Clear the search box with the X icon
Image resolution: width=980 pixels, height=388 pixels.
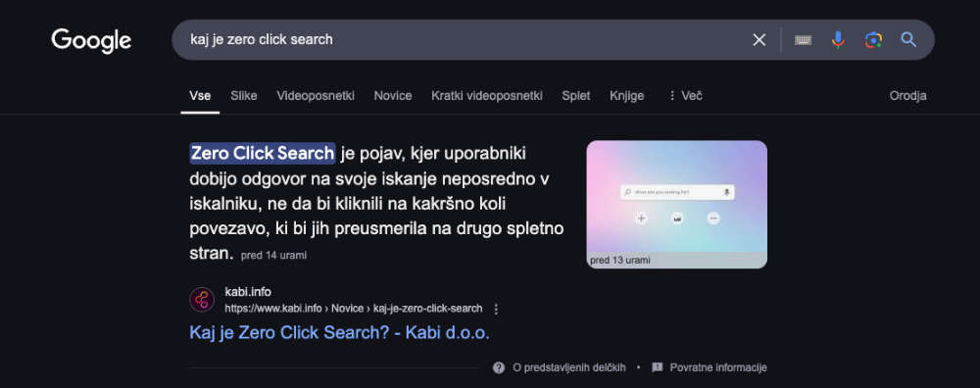(x=759, y=40)
